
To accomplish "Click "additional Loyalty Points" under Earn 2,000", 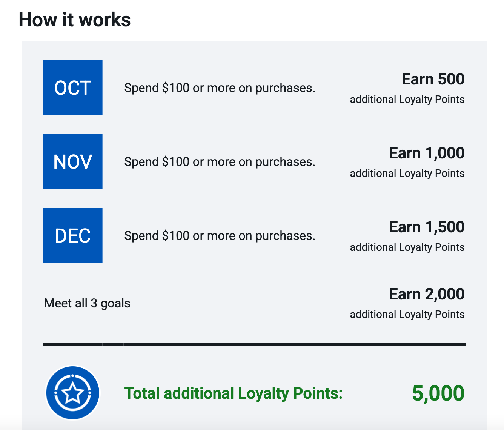I will coord(407,315).
